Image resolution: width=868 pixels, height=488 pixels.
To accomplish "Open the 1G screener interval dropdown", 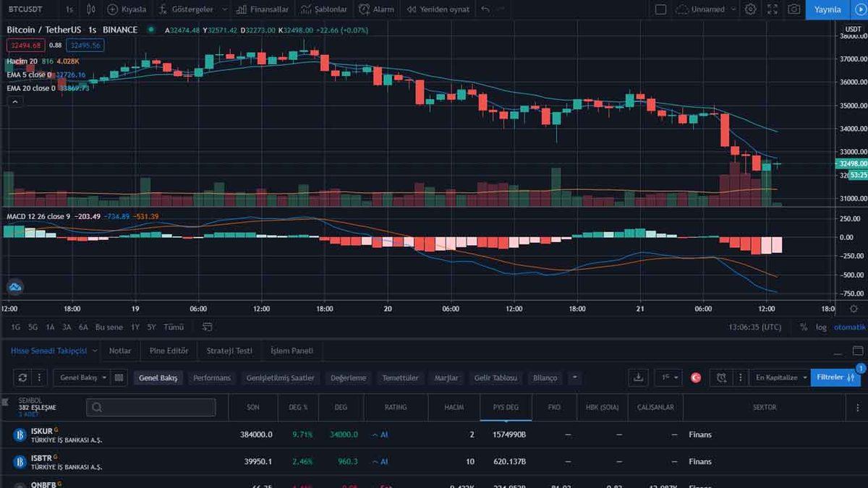I will click(x=668, y=377).
